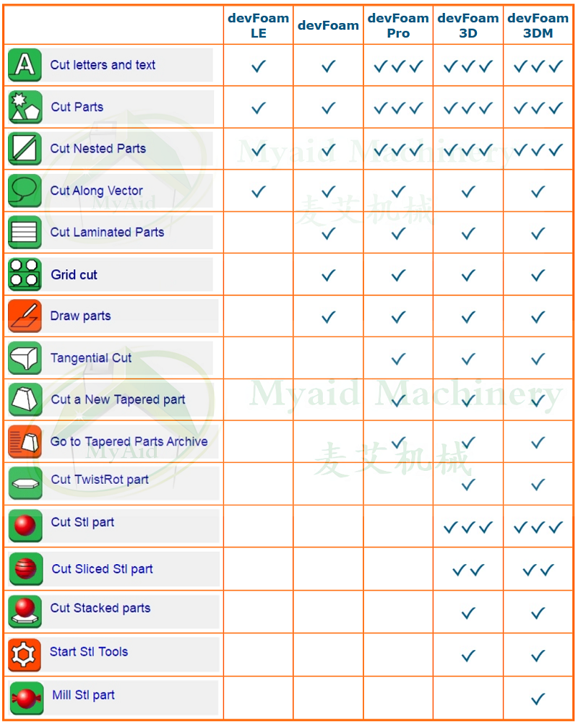Viewport: 578px width, 728px height.
Task: Click the Mill Stl part icon
Action: 26,698
